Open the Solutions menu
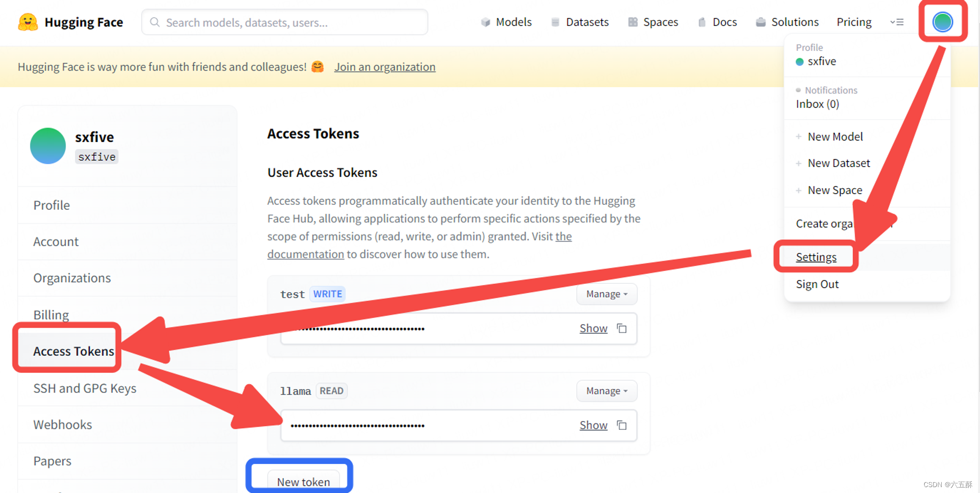980x493 pixels. pos(795,22)
